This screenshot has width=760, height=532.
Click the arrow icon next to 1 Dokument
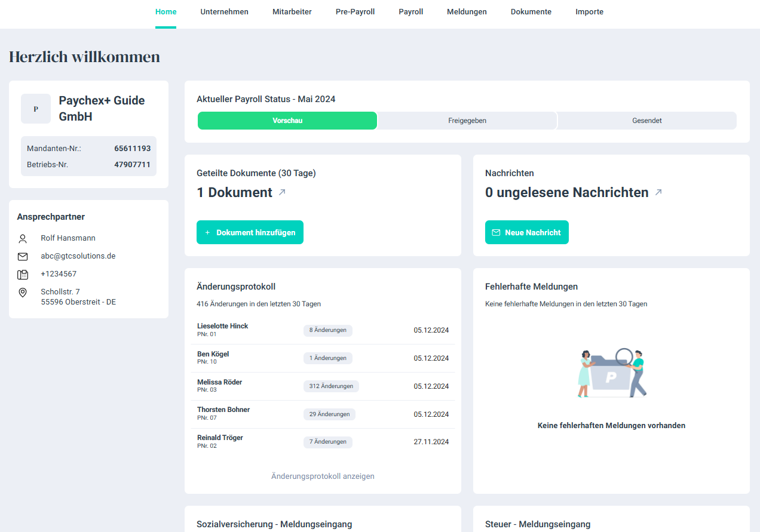(282, 192)
